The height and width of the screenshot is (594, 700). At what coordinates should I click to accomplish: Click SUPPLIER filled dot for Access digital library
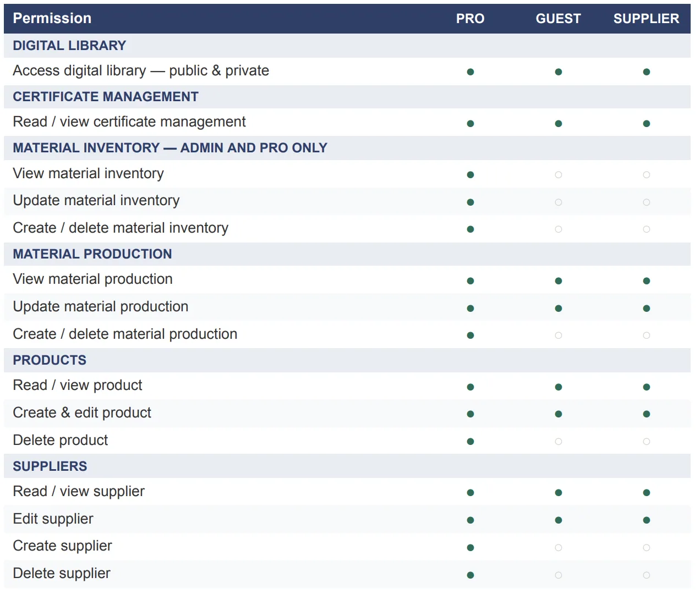point(647,72)
